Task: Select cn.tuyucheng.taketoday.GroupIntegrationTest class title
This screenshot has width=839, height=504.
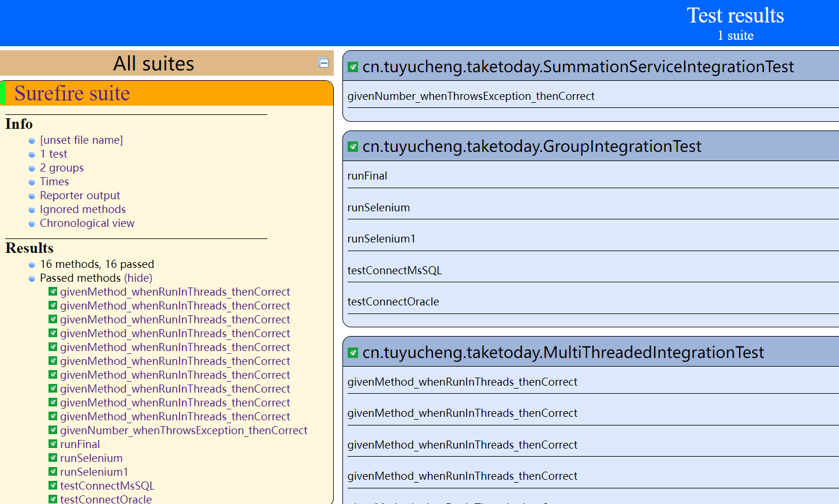Action: click(532, 146)
